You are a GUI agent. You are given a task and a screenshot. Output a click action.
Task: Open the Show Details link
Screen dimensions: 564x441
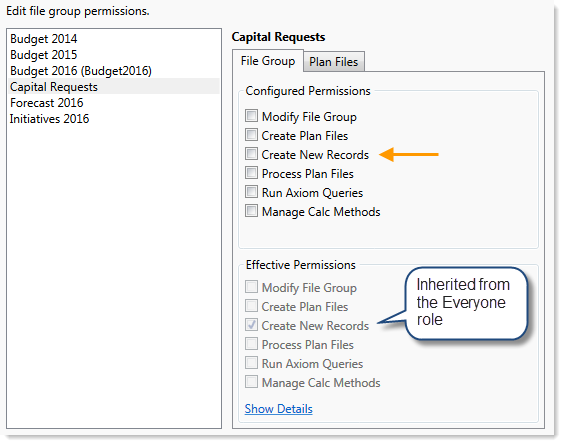[278, 409]
